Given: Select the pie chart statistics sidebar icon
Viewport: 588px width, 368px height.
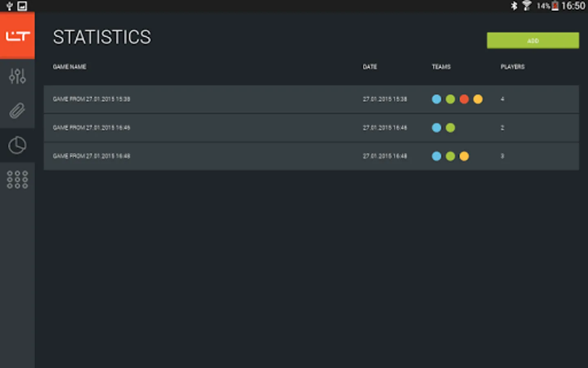Looking at the screenshot, I should tap(17, 145).
